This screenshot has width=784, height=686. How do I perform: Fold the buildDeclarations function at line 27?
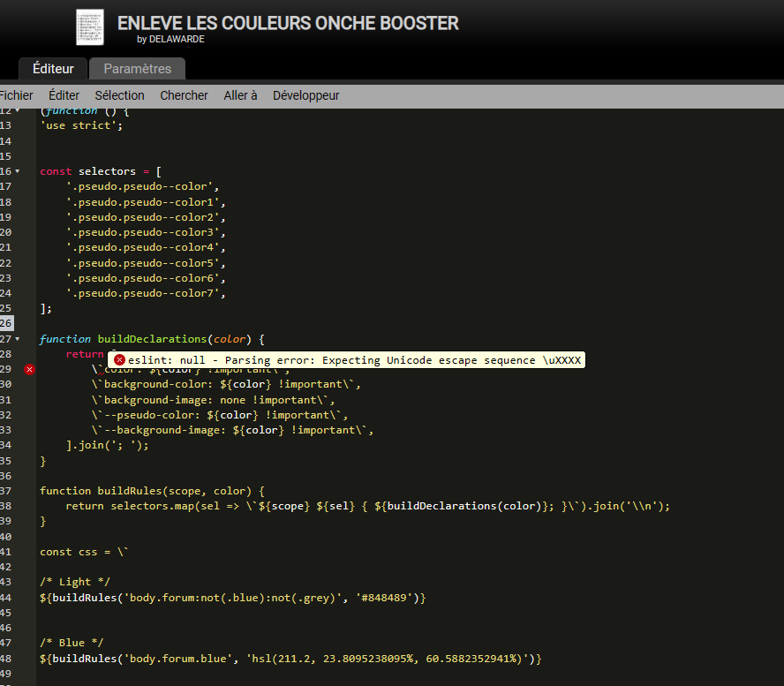coord(17,339)
